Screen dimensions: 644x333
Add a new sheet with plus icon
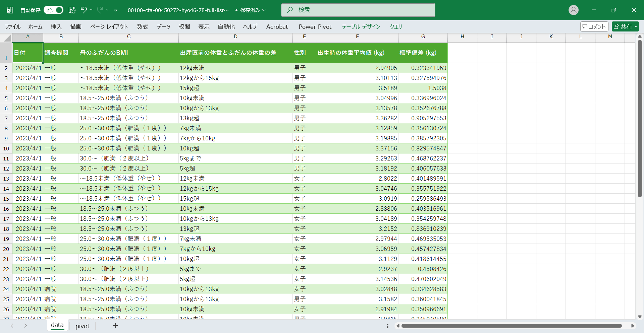[115, 326]
